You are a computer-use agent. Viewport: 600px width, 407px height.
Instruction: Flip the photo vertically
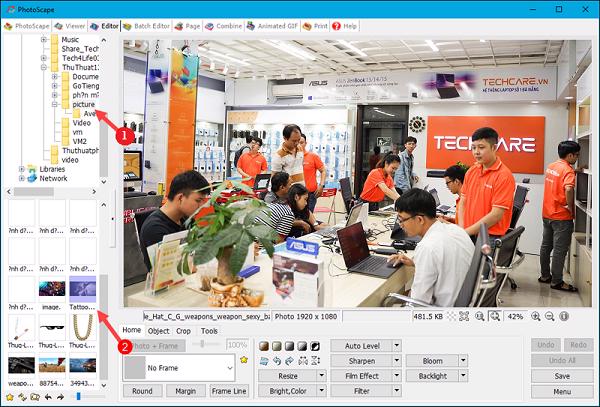point(315,361)
